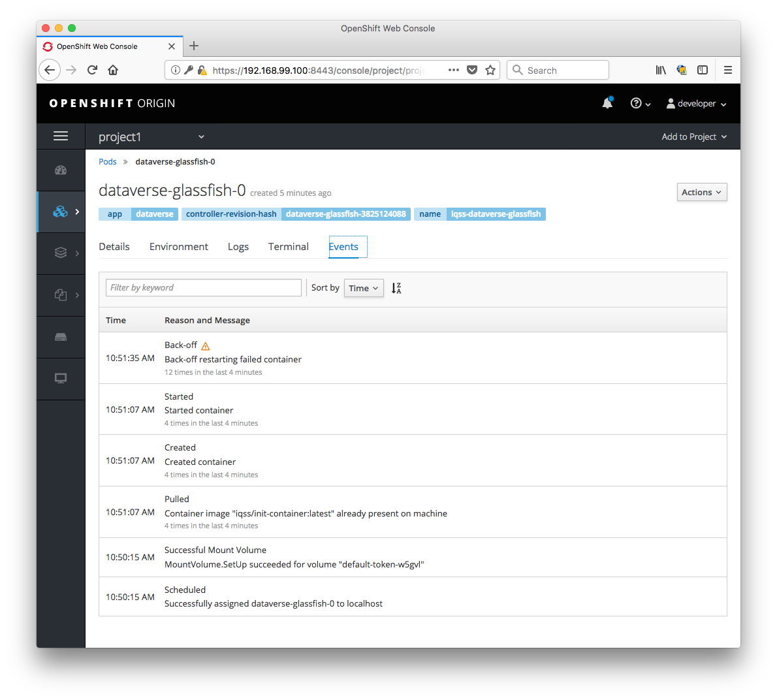Click the 10:51:35 AM timestamp
The width and height of the screenshot is (777, 700).
pyautogui.click(x=130, y=358)
